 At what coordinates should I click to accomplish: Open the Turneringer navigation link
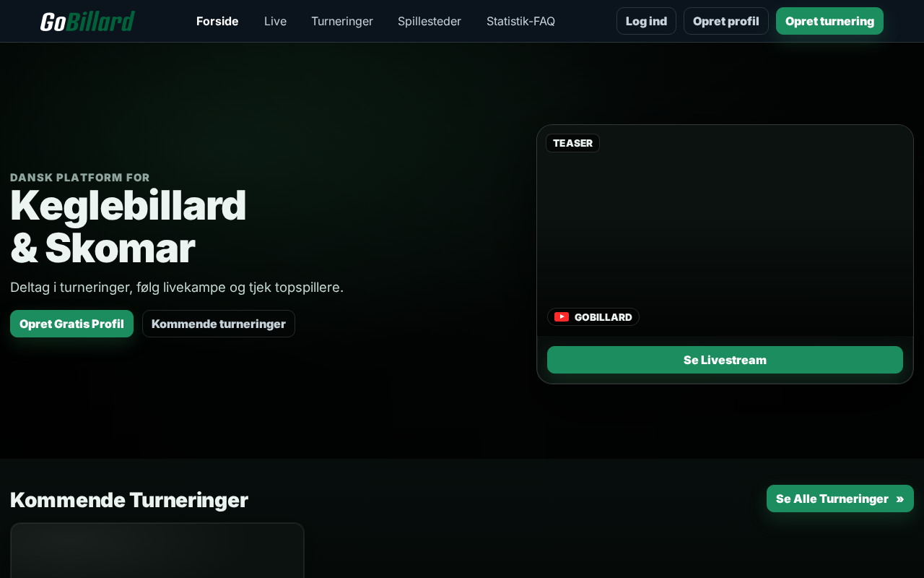coord(342,21)
